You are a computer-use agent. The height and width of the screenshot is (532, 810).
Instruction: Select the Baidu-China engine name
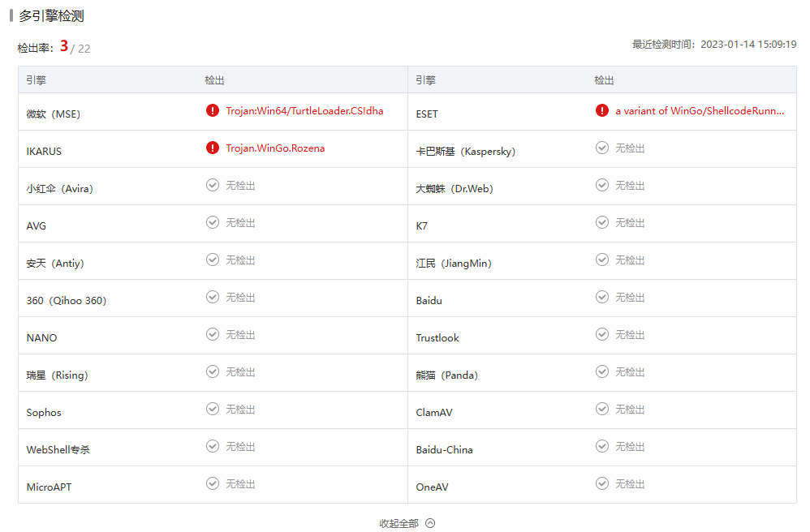[444, 449]
